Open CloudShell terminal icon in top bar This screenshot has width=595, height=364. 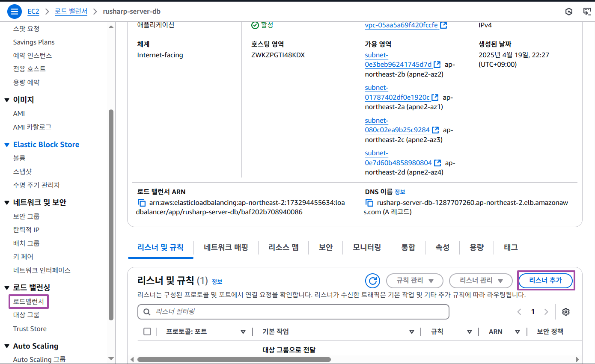pyautogui.click(x=587, y=12)
